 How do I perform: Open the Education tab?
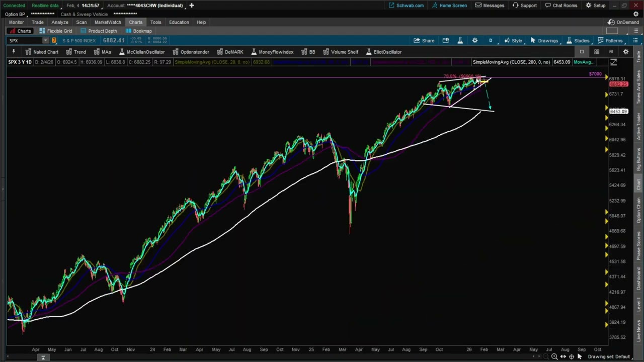179,22
